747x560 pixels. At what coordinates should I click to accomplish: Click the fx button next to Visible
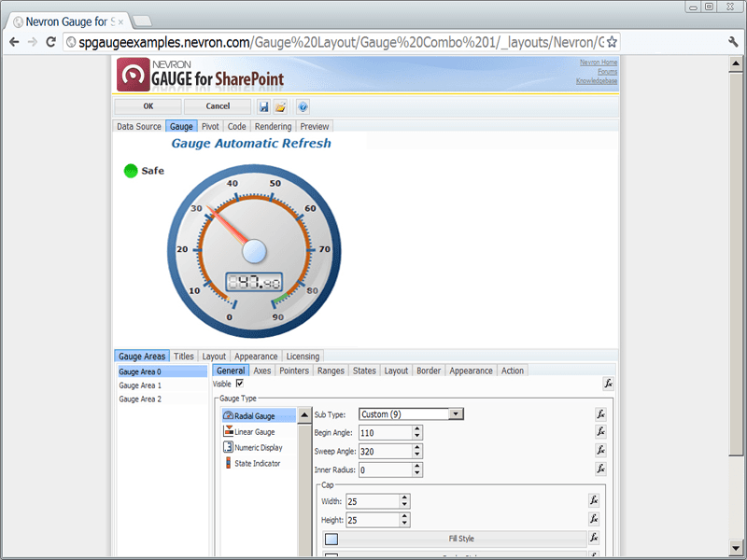[609, 384]
